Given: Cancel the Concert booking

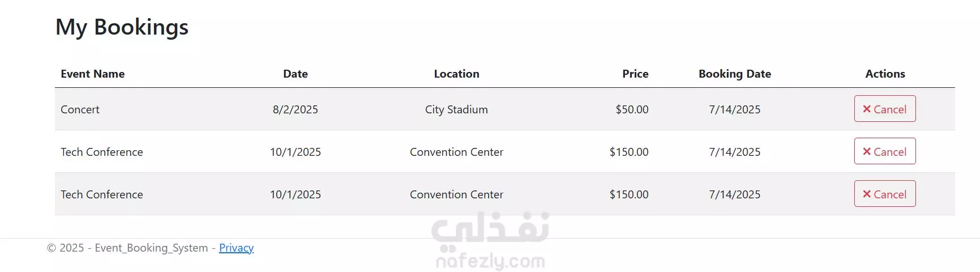Looking at the screenshot, I should [x=885, y=109].
